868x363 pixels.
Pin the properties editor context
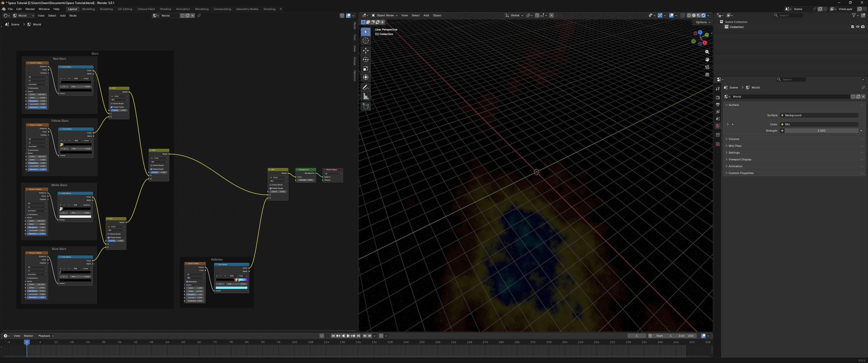point(863,87)
